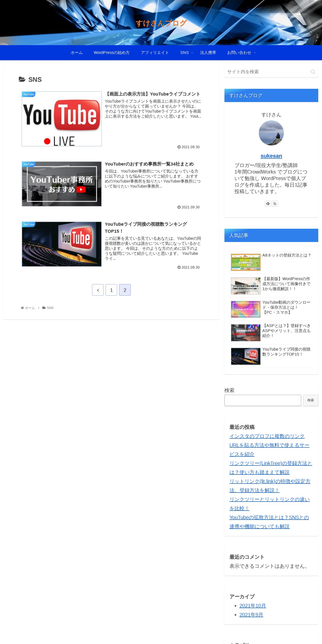The height and width of the screenshot is (644, 322).
Task: Open アフィリエイト in the navigation bar
Action: 155,53
